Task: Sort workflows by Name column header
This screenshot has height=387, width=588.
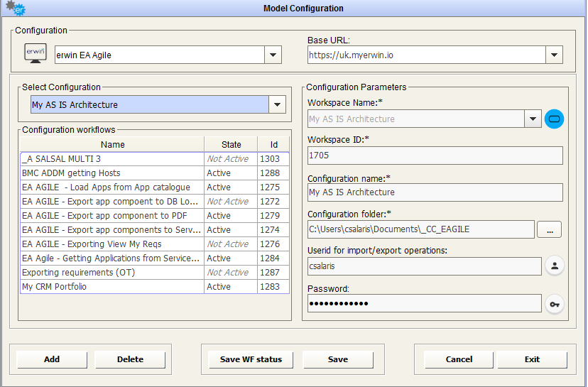Action: (x=112, y=145)
